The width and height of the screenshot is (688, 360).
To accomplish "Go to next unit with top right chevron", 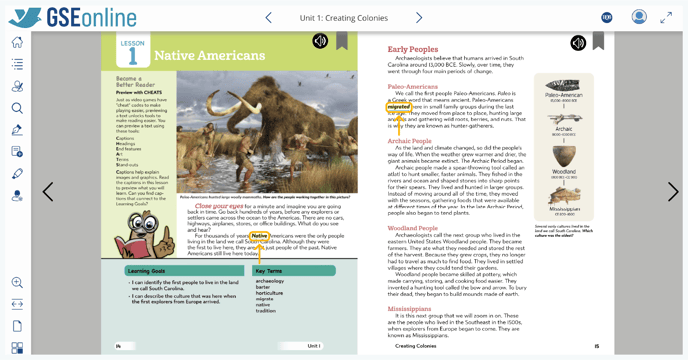I will [419, 18].
